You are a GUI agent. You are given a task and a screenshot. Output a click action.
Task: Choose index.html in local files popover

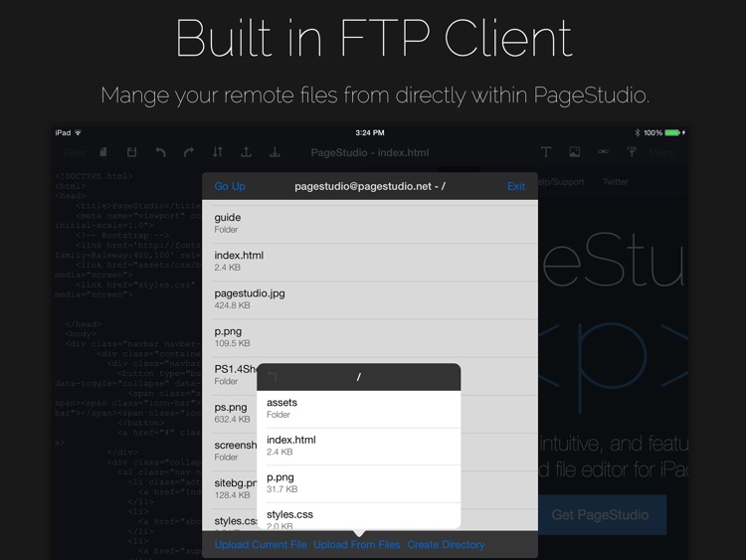(x=359, y=446)
